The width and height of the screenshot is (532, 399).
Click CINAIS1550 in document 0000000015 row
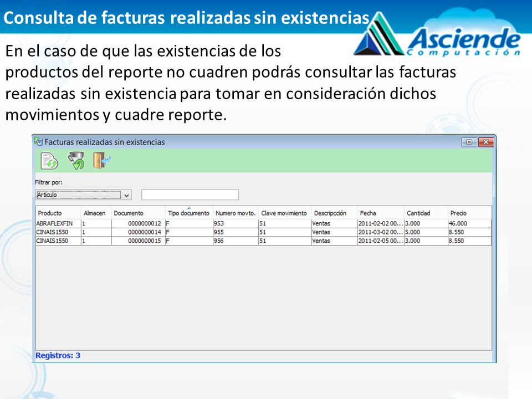click(x=58, y=241)
